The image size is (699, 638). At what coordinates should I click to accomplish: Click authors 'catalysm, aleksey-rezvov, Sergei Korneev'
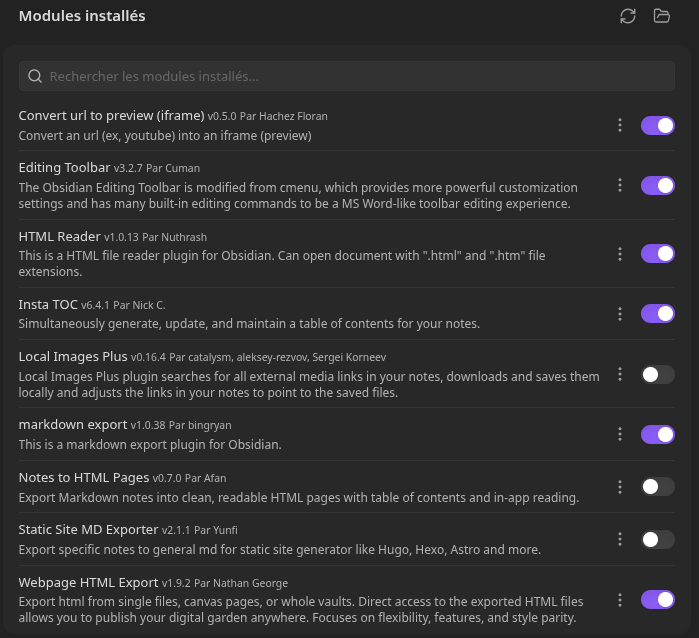pos(287,358)
